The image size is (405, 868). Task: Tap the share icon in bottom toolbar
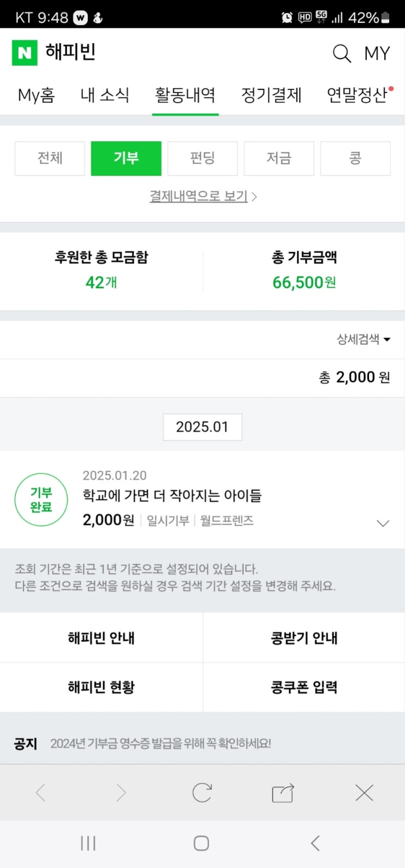(283, 793)
